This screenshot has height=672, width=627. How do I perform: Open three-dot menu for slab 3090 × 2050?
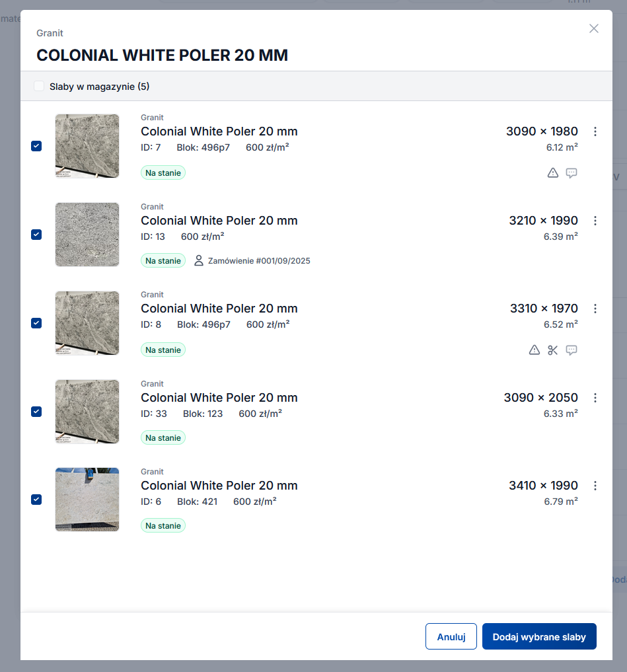pos(595,398)
